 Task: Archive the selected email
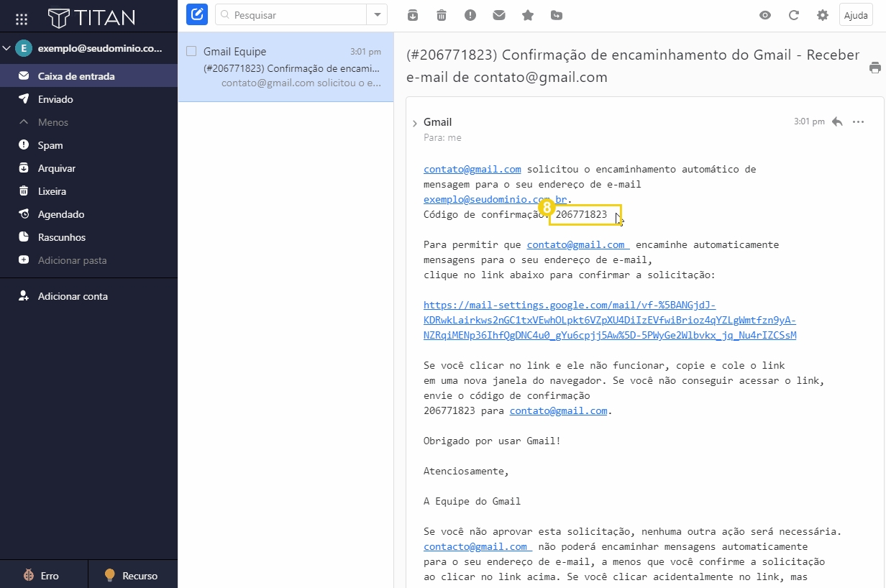pos(414,14)
